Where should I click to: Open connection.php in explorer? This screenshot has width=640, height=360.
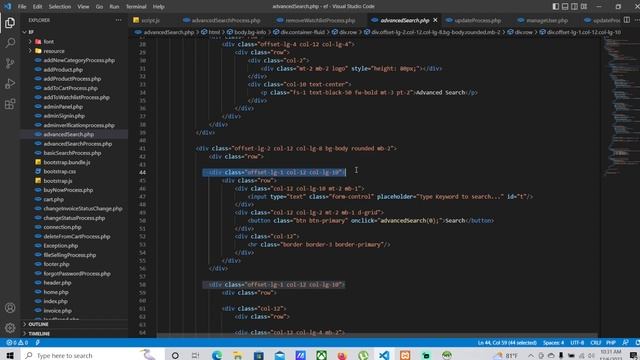(62, 227)
